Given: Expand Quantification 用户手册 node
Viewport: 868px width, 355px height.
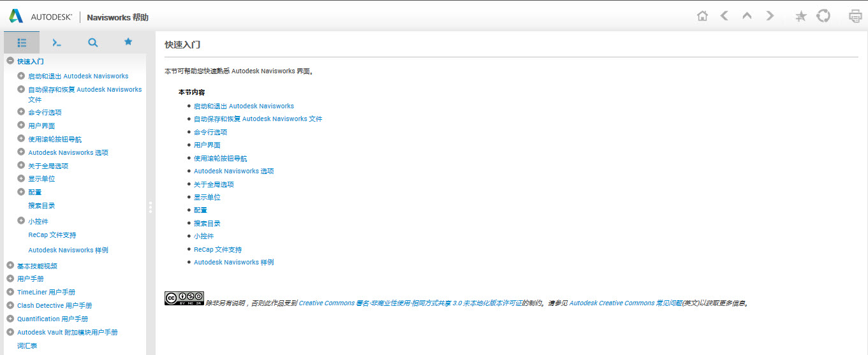Looking at the screenshot, I should pos(10,319).
